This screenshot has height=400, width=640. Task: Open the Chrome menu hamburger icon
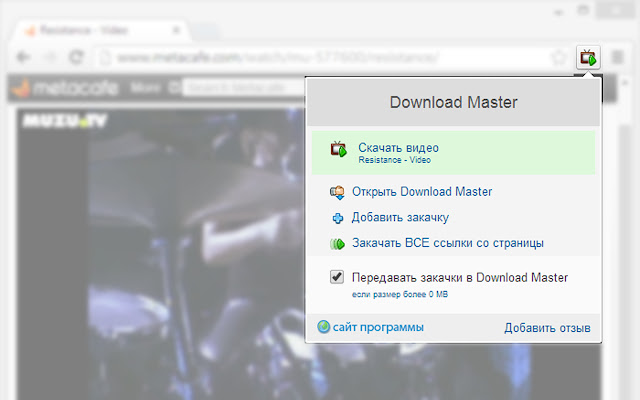pyautogui.click(x=618, y=58)
